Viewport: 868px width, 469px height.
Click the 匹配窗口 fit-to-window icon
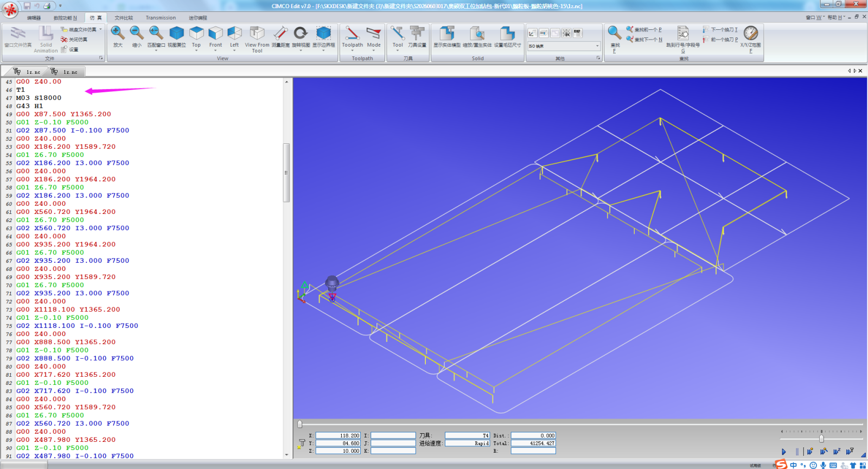[x=156, y=34]
